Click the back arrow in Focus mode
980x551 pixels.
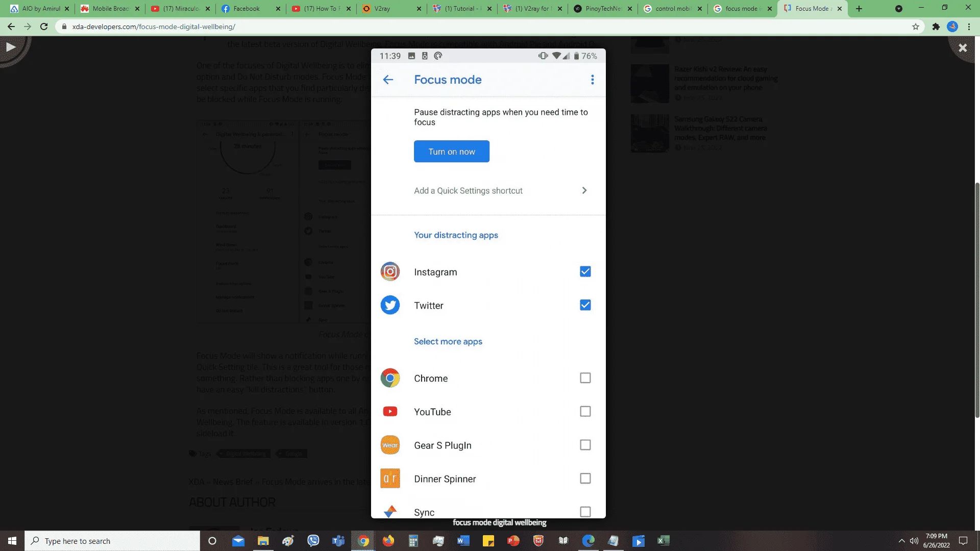[388, 80]
